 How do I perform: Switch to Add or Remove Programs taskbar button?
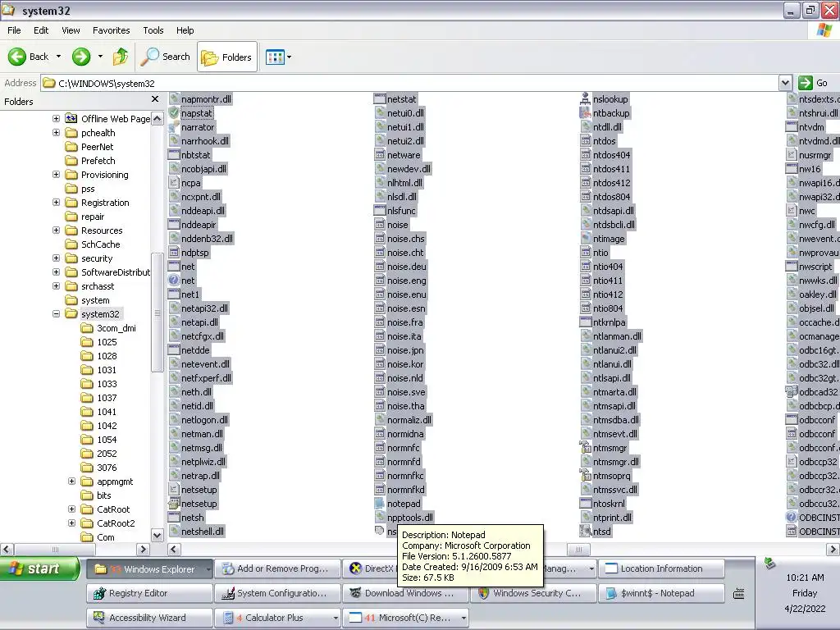click(277, 569)
